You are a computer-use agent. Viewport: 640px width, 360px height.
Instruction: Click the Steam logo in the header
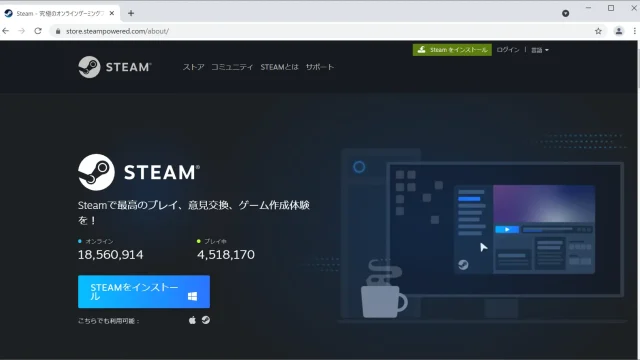click(115, 67)
